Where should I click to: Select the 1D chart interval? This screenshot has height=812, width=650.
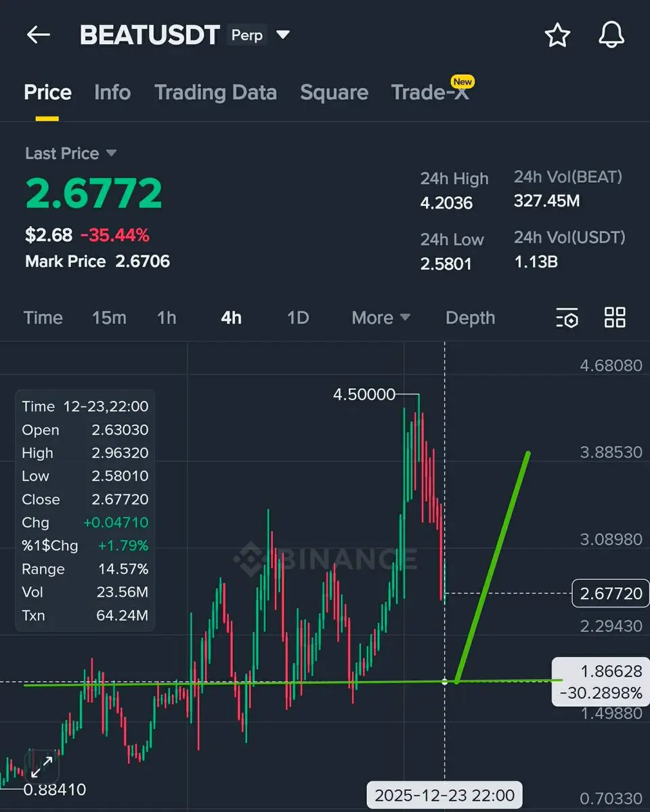[x=298, y=318]
